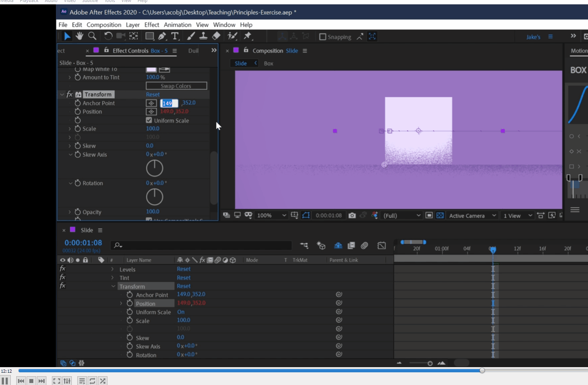The width and height of the screenshot is (588, 385).
Task: Toggle the Effect Controls panel lock icon
Action: point(106,50)
